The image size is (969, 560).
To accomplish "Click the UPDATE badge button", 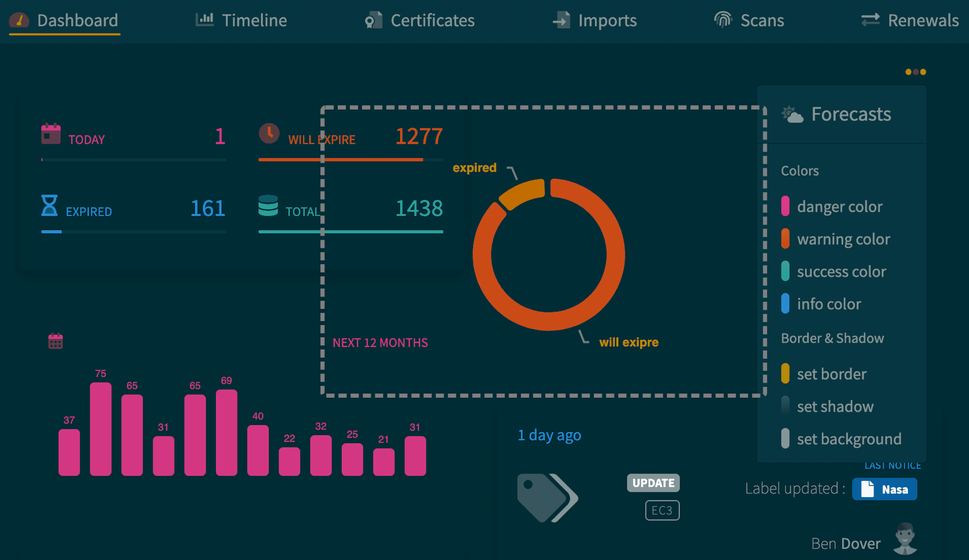I will pos(653,483).
